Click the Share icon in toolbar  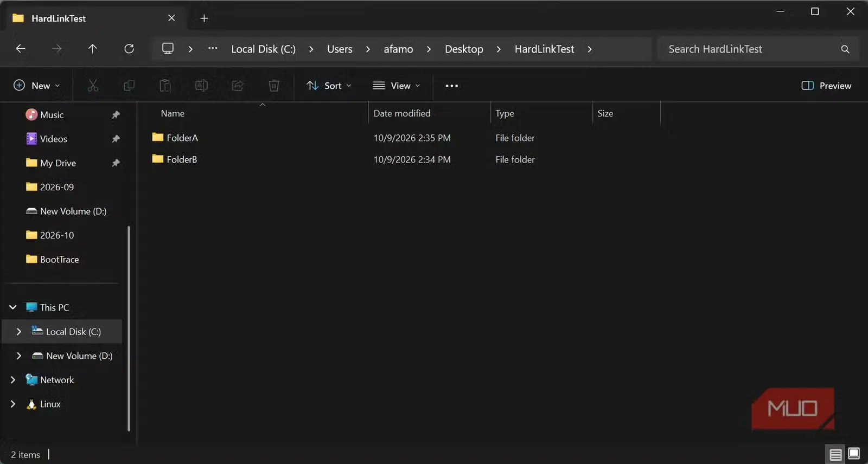point(238,86)
